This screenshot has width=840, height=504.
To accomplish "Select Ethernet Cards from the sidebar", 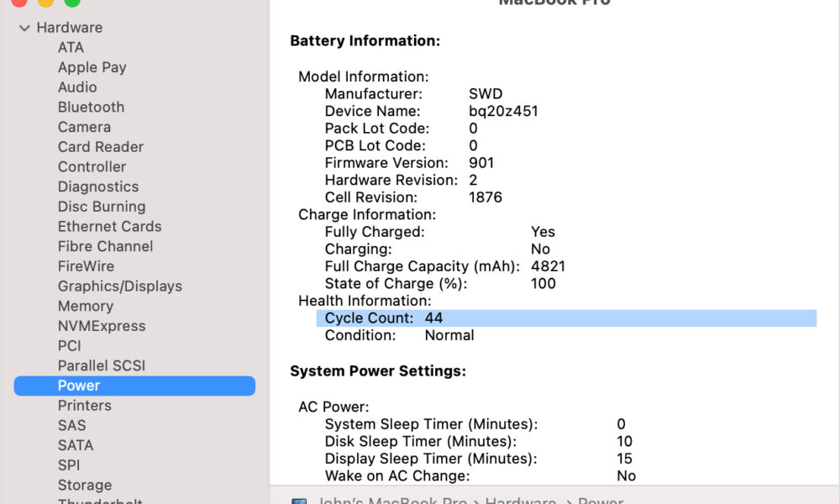I will click(x=109, y=226).
